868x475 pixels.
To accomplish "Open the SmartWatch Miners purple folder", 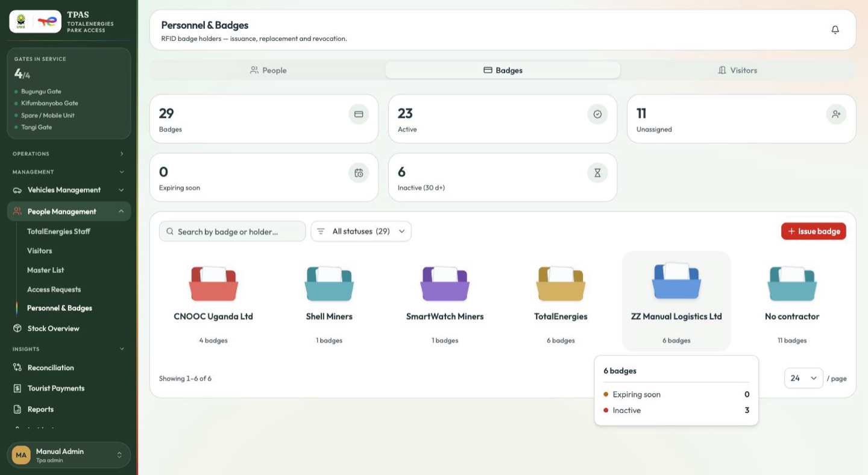I will tap(445, 283).
